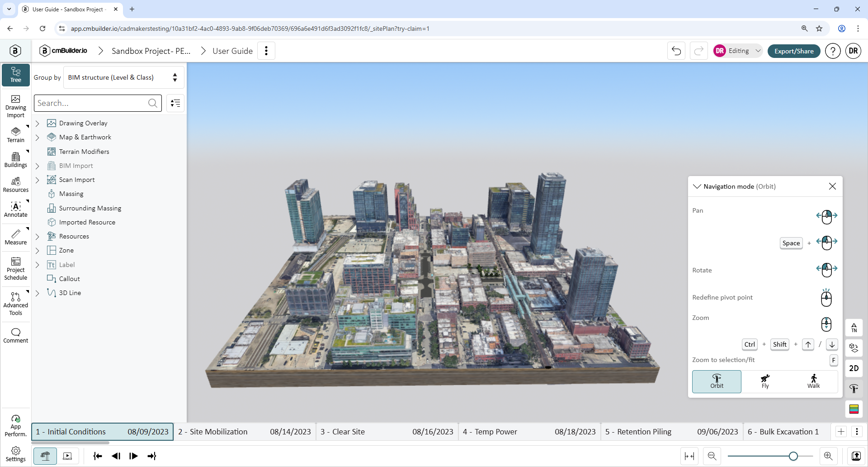
Task: Select the 5 - Retention Piling step
Action: [x=672, y=432]
